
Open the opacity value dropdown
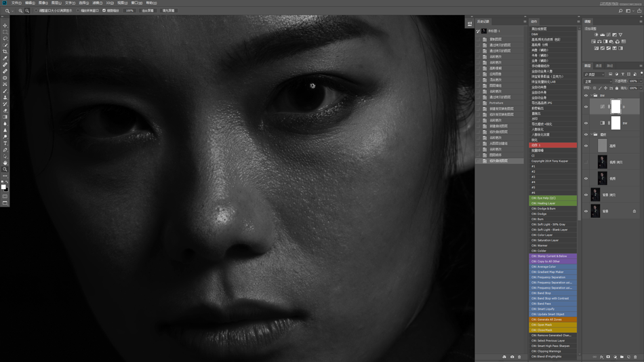(x=641, y=81)
